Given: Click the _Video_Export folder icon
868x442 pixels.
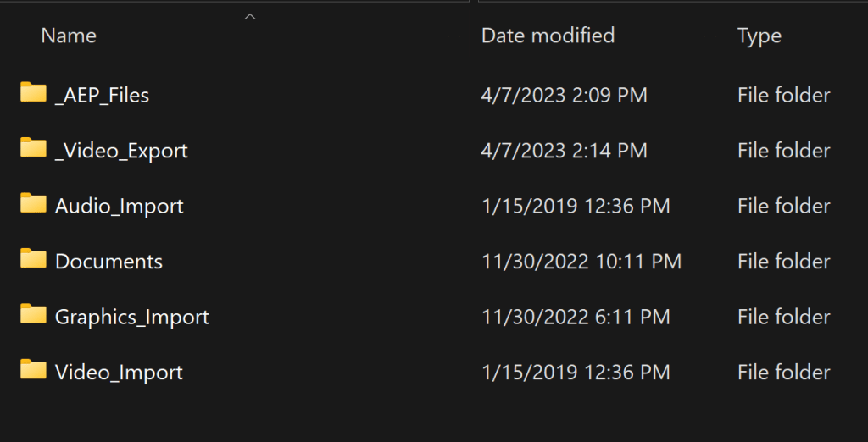Looking at the screenshot, I should point(34,148).
